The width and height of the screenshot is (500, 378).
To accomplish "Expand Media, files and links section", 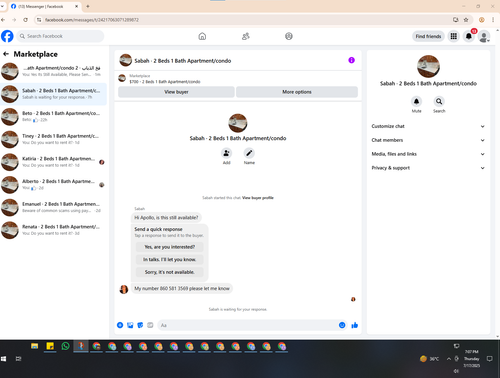I will 428,154.
